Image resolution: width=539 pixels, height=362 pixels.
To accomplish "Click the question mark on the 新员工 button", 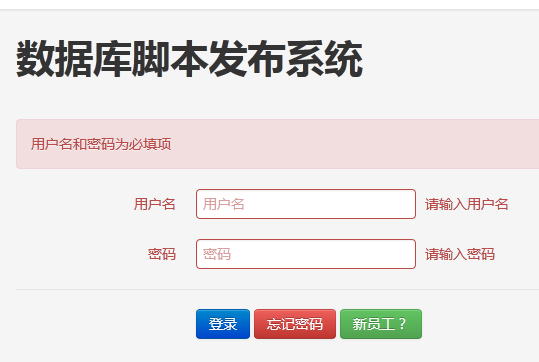I will pyautogui.click(x=402, y=324).
